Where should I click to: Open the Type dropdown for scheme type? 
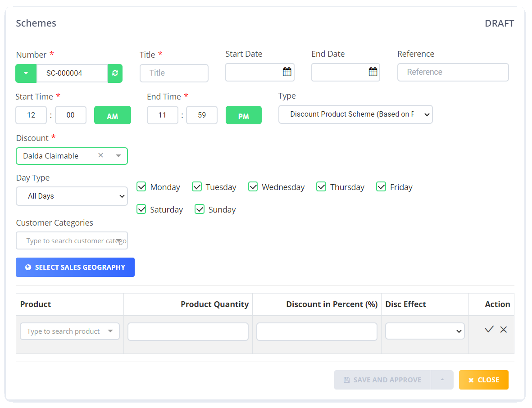click(x=355, y=114)
